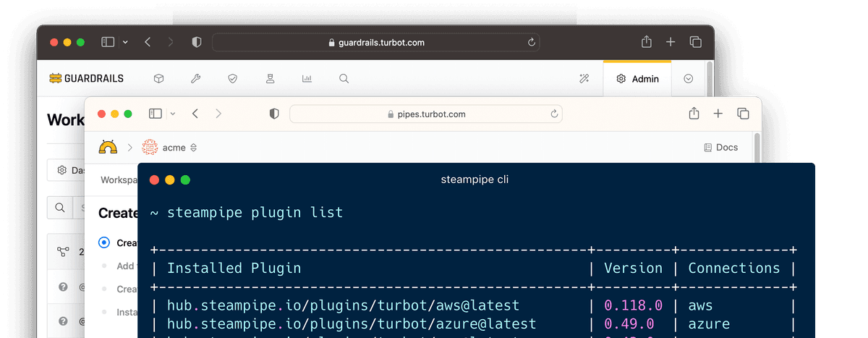Click the 'Installed Plugin' column header
Image resolution: width=868 pixels, height=338 pixels.
(x=234, y=268)
